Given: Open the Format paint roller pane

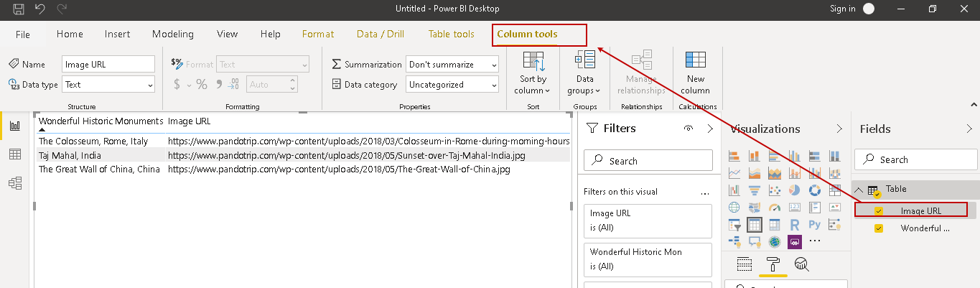Looking at the screenshot, I should click(773, 264).
